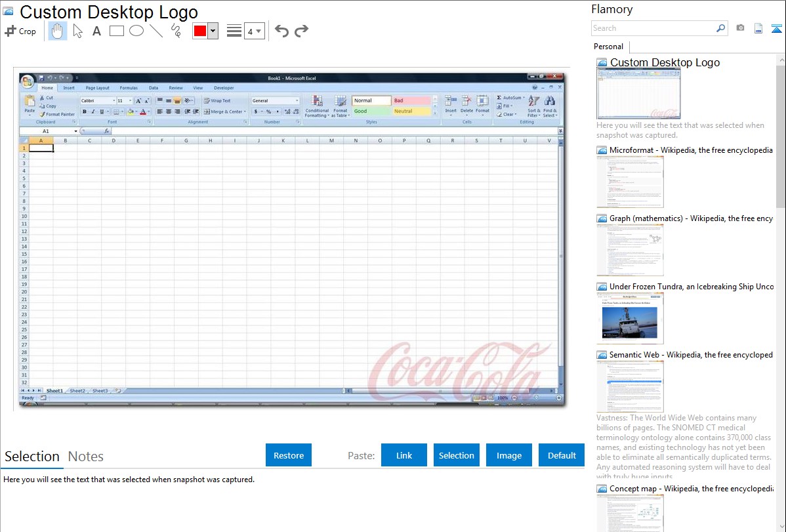Open the A1 name box dropdown in Excel snapshot
786x532 pixels.
(75, 131)
